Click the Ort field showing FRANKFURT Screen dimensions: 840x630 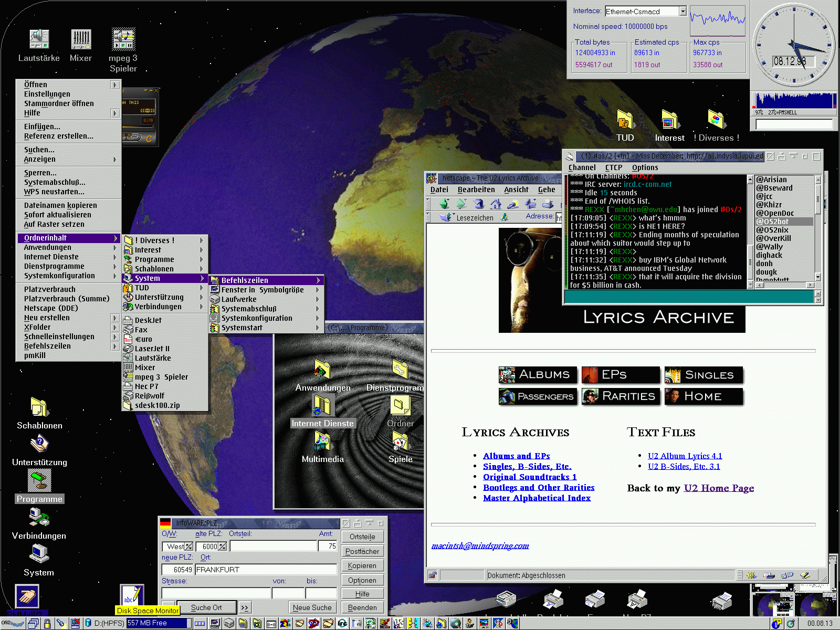click(266, 569)
